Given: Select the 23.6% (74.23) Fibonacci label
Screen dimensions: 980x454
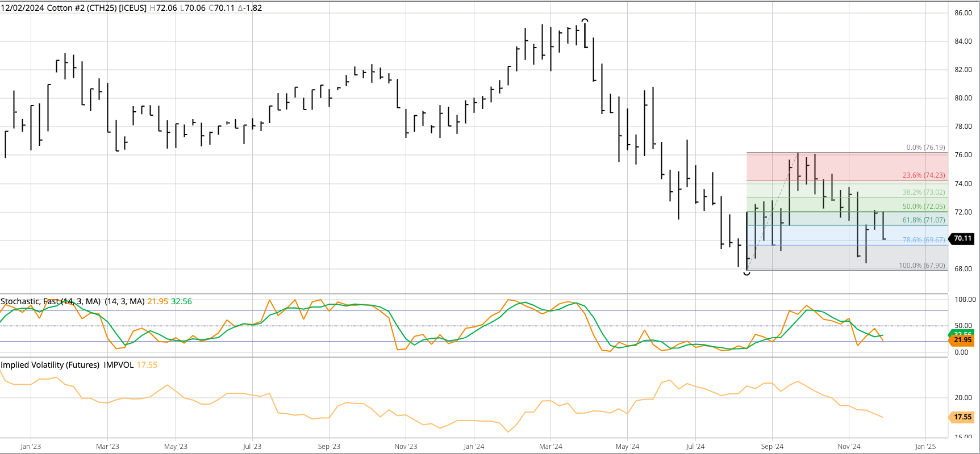Looking at the screenshot, I should coord(924,175).
